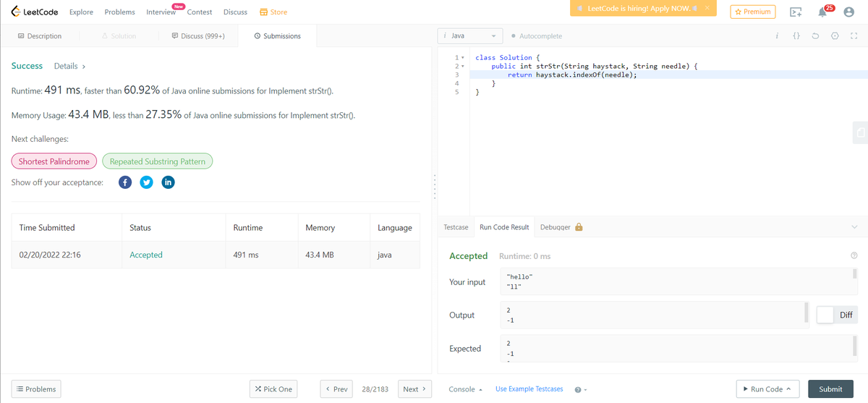
Task: Open the Java language dropdown
Action: [470, 35]
